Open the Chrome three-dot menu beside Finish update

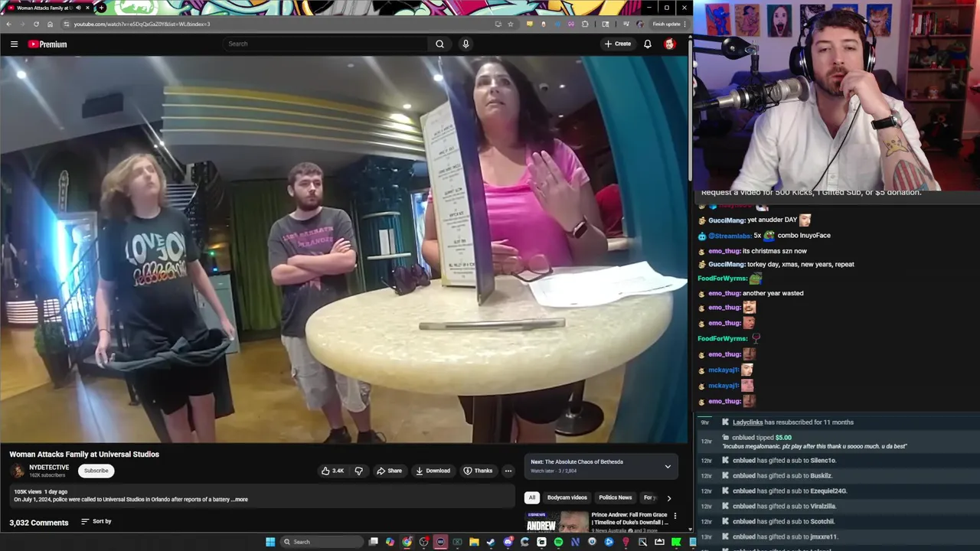pos(685,24)
